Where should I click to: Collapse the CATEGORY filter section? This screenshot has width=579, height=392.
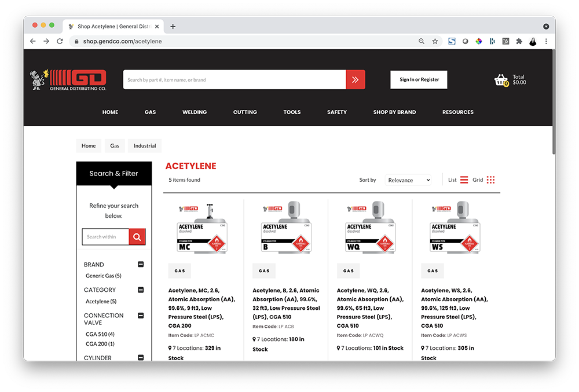(x=140, y=290)
